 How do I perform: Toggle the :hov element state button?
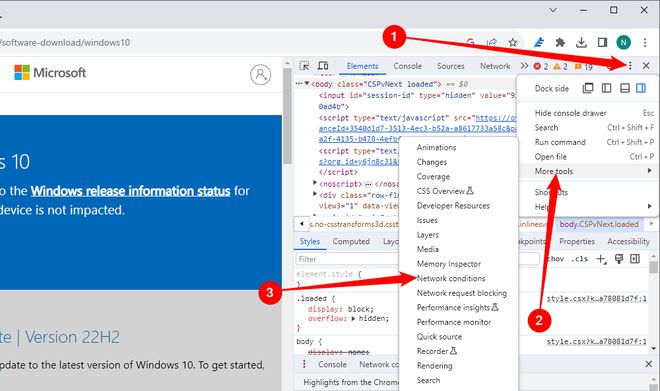tap(555, 259)
